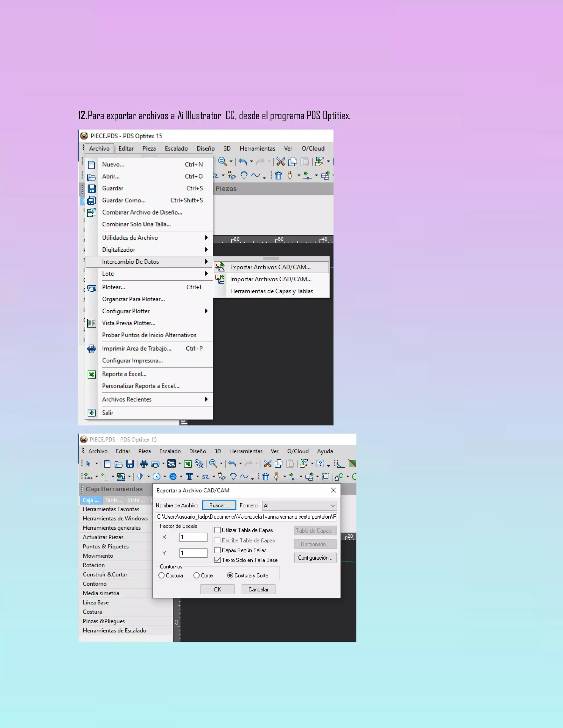Click the Tabla de Capas... button
This screenshot has width=563, height=728.
[315, 531]
